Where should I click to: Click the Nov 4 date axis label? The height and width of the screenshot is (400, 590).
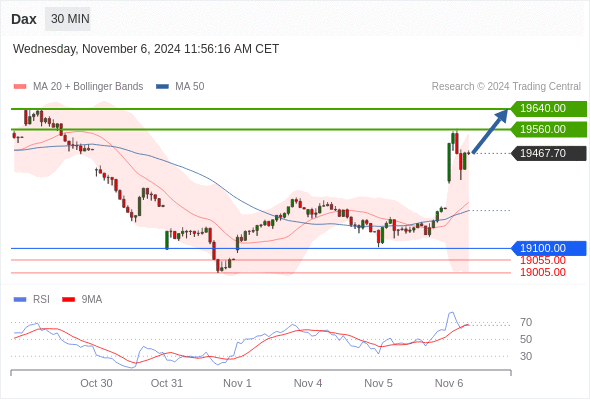pos(308,383)
